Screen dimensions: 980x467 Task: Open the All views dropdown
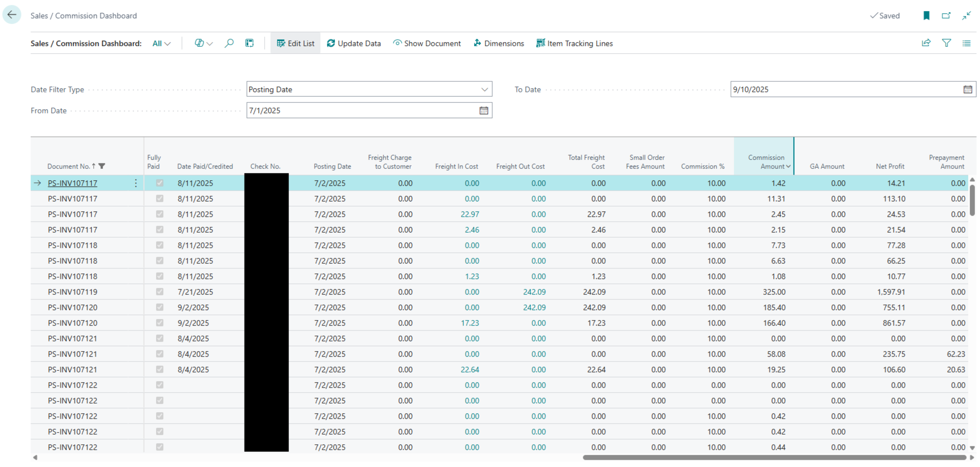(161, 44)
